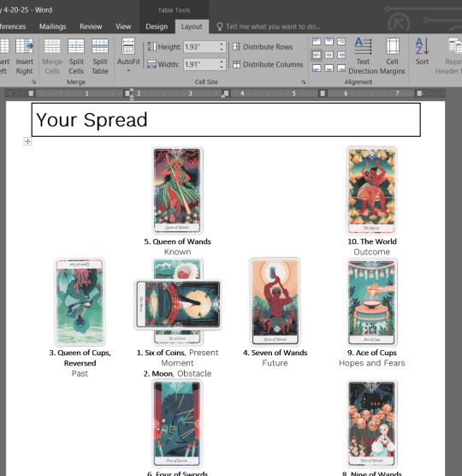Click the column marker on ruler near 6
The image size is (462, 476).
pyautogui.click(x=323, y=93)
